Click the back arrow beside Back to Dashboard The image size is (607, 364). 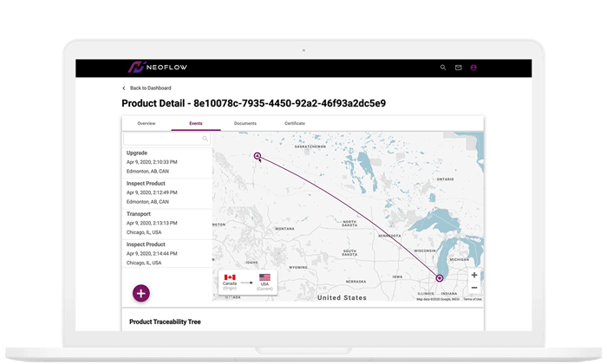point(124,88)
